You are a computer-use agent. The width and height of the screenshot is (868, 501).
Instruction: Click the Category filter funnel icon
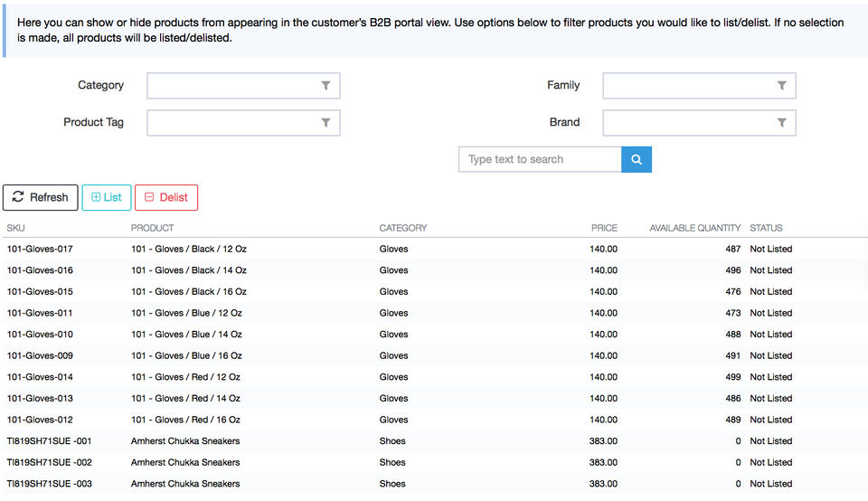pyautogui.click(x=325, y=86)
